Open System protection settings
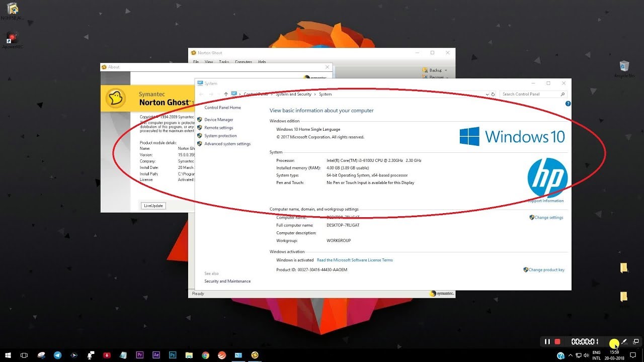The image size is (644, 362). [x=220, y=135]
